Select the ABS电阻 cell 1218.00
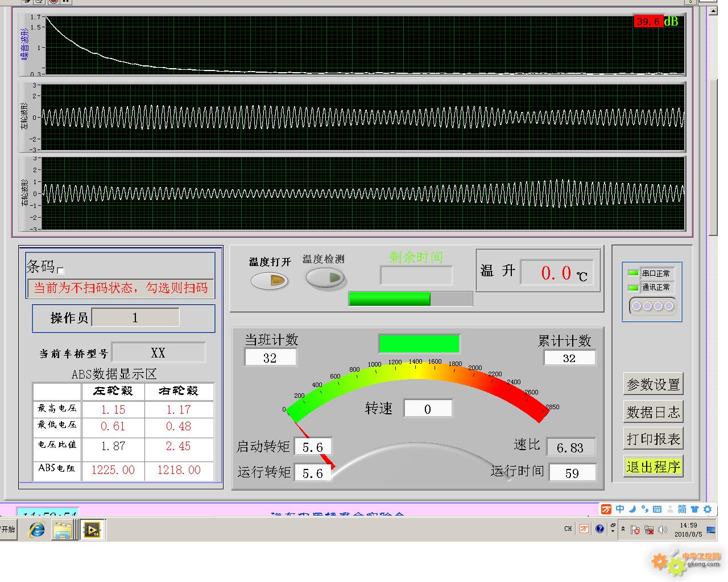 179,470
